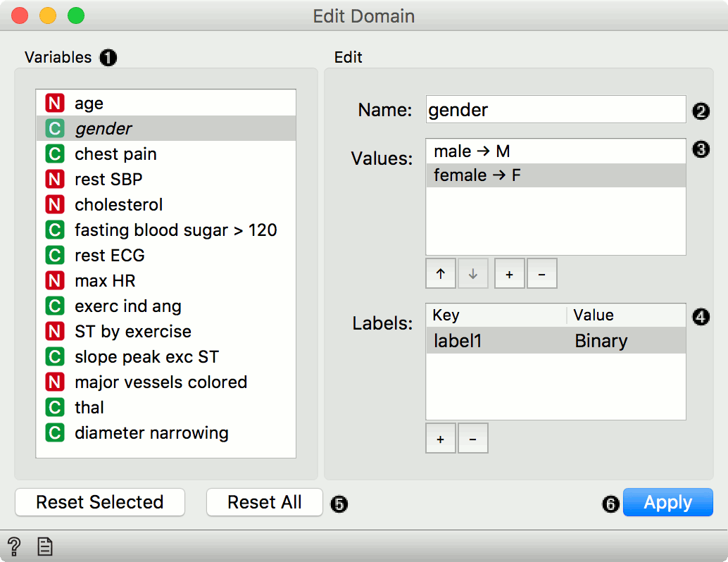Apply the domain changes
The width and height of the screenshot is (728, 562).
coord(667,502)
